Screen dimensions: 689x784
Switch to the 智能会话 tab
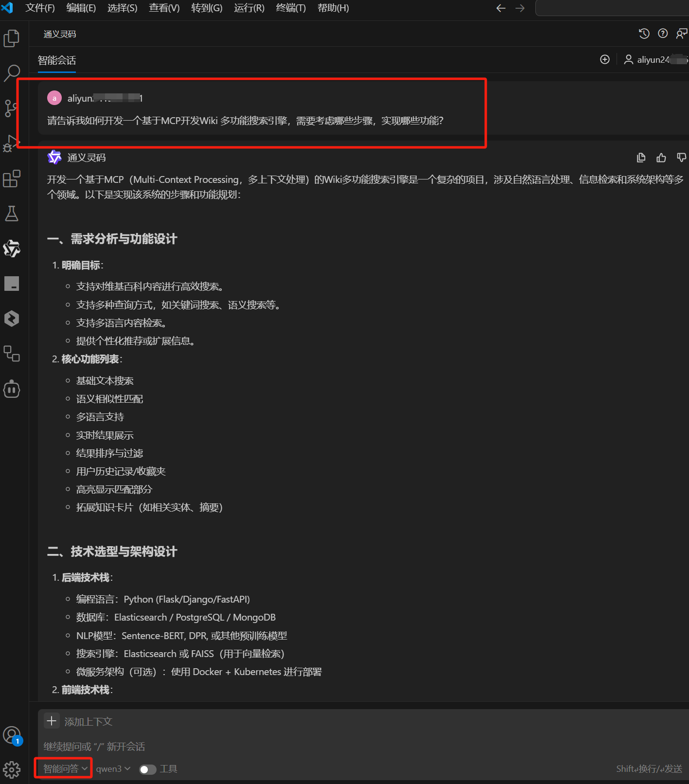[57, 60]
